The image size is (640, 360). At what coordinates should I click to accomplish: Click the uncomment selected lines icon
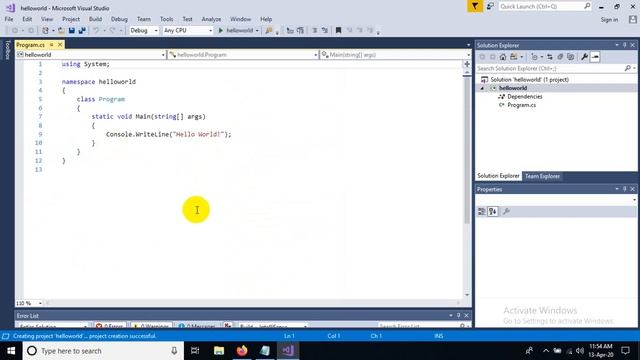pos(325,31)
